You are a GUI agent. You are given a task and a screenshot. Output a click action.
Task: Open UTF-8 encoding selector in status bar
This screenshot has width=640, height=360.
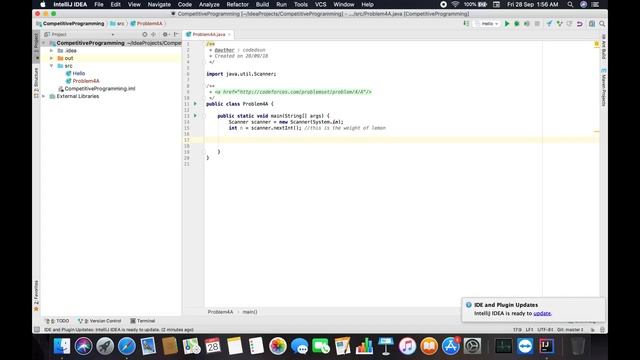click(x=545, y=329)
